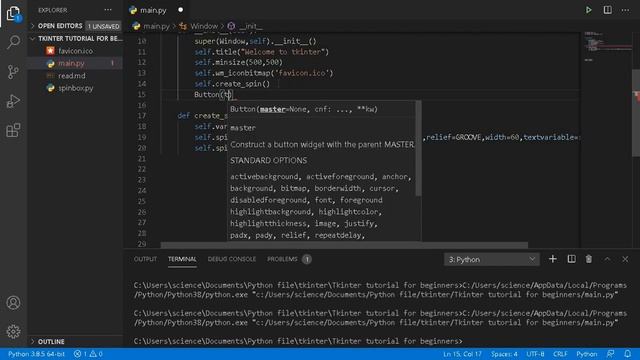The height and width of the screenshot is (360, 640).
Task: Switch to the Output panel tab
Action: coord(145,259)
